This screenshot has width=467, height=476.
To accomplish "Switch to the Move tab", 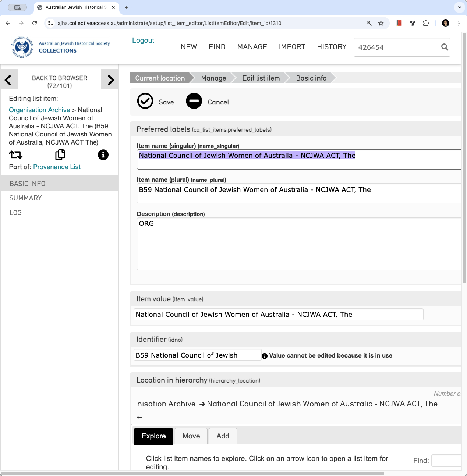I will (x=191, y=436).
